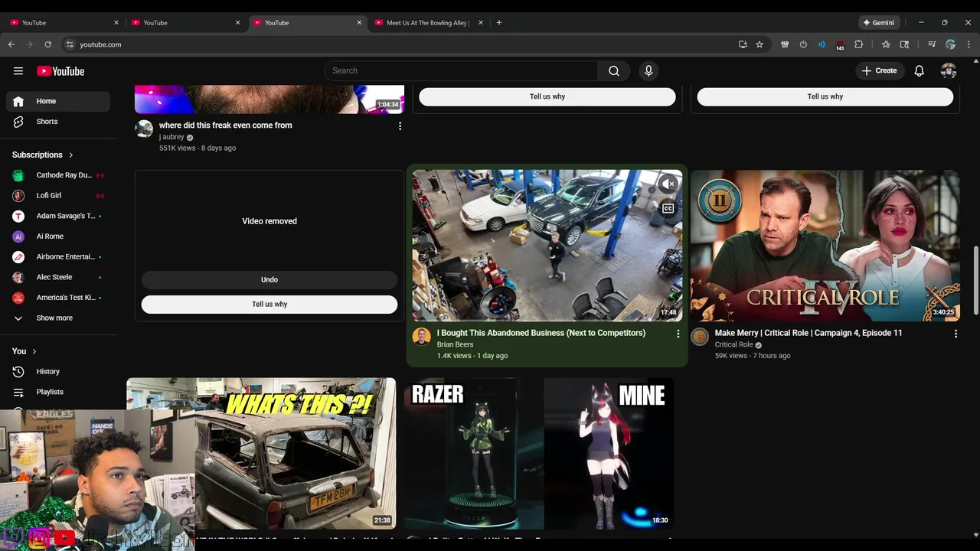Open the bookmarks star-list icon in toolbar
Image resolution: width=980 pixels, height=551 pixels.
(886, 44)
